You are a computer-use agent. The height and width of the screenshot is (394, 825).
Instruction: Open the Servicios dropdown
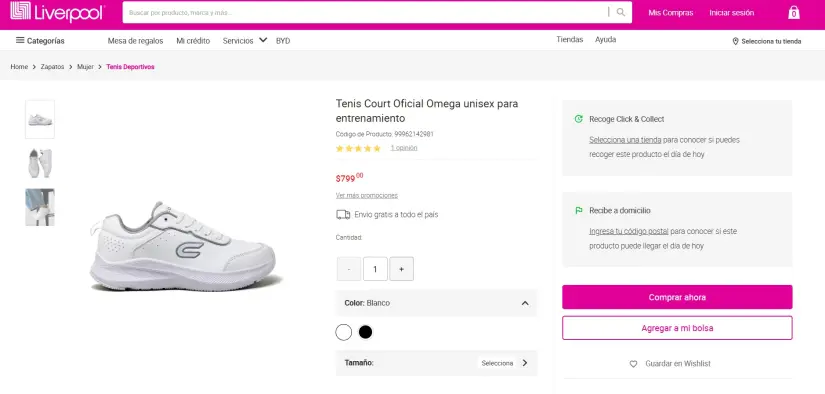[x=245, y=41]
